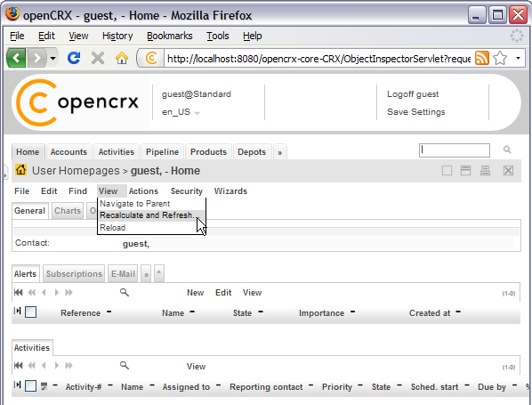Jump to first page in Alerts grid
Viewport: 532px width, 405px height.
19,292
